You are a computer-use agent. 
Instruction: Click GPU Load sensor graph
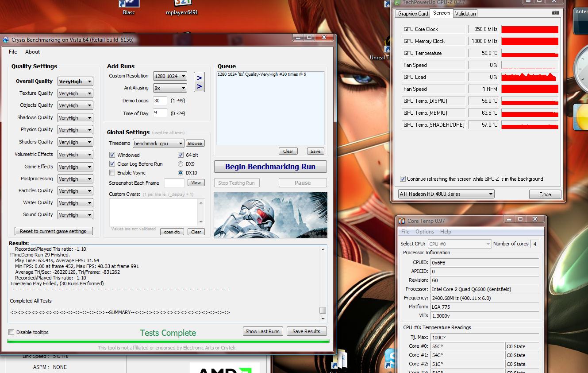click(530, 77)
